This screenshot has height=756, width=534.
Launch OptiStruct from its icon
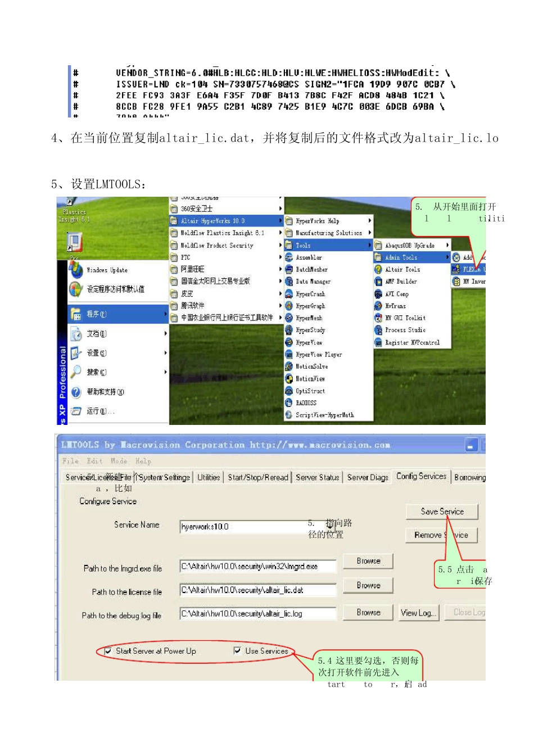[x=289, y=391]
